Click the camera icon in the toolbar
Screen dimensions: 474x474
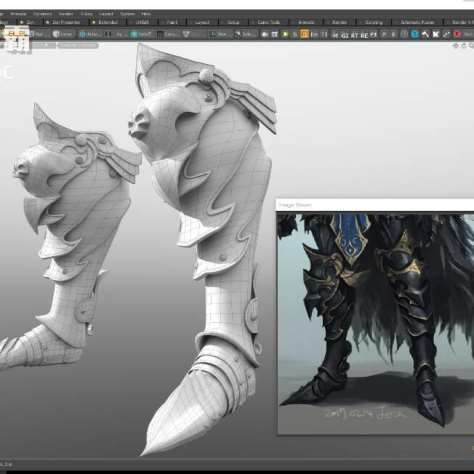265,34
